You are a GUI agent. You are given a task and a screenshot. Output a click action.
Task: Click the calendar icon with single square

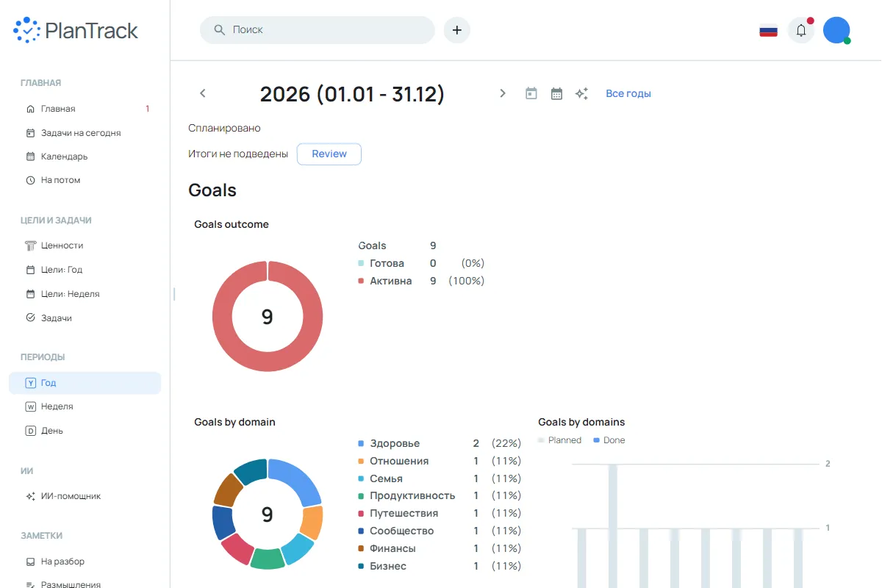531,93
